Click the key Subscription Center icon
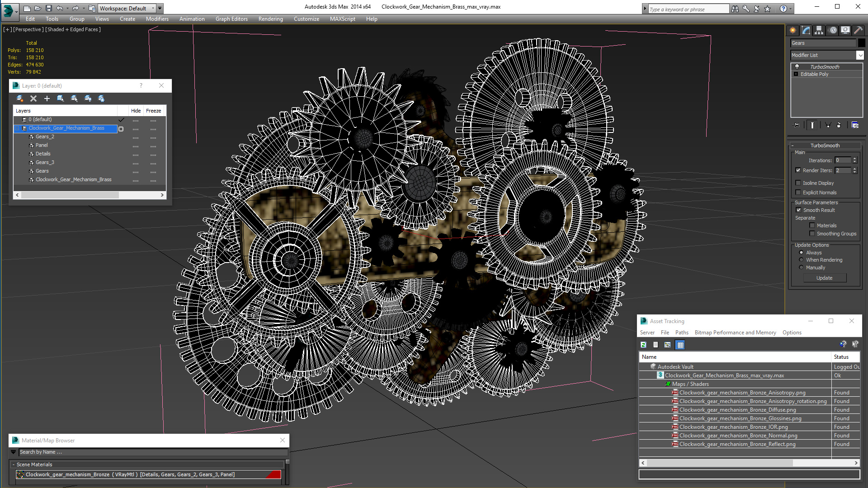Image resolution: width=868 pixels, height=488 pixels. pyautogui.click(x=746, y=9)
